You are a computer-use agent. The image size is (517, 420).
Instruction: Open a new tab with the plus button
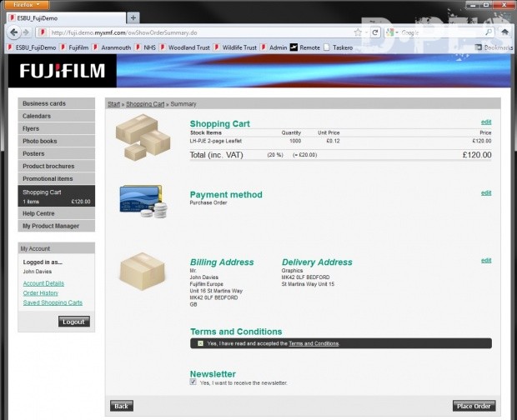(133, 17)
